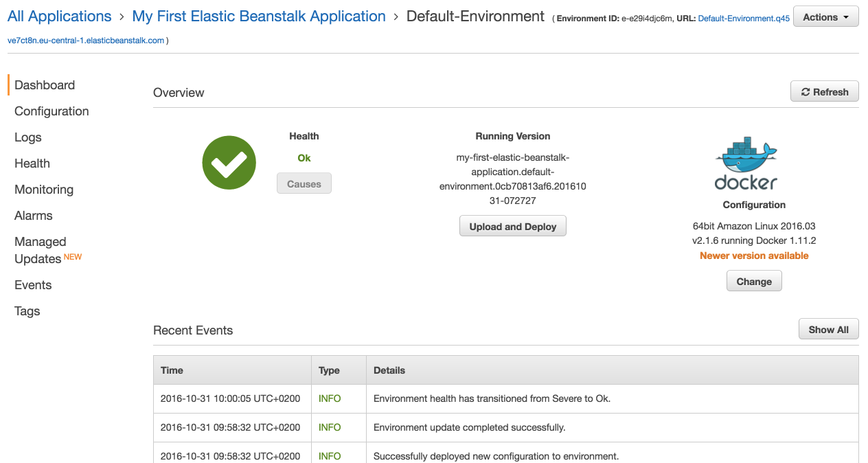Click the green health checkmark icon
The height and width of the screenshot is (463, 868).
pos(229,163)
